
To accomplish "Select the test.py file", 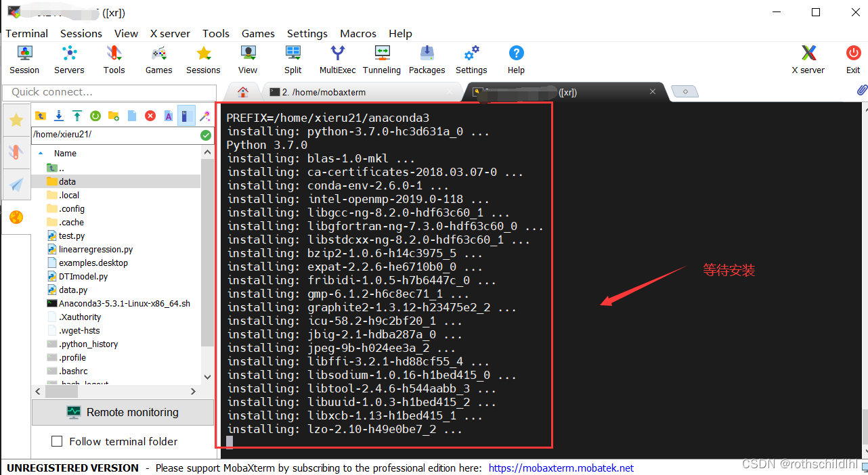I will pos(71,235).
